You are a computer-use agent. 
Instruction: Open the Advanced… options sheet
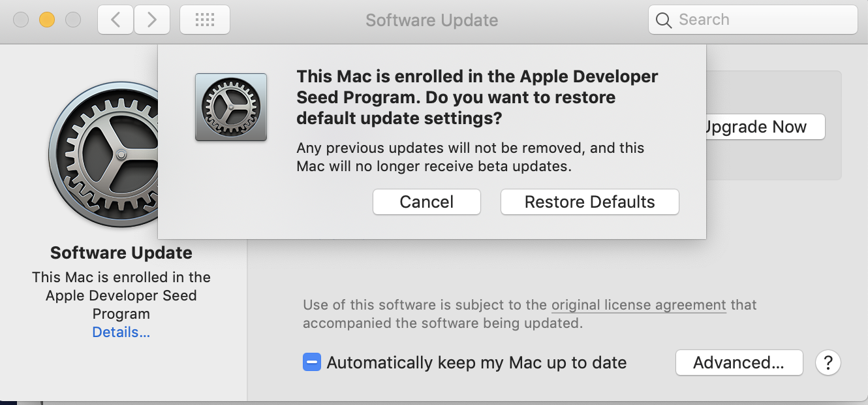(739, 363)
